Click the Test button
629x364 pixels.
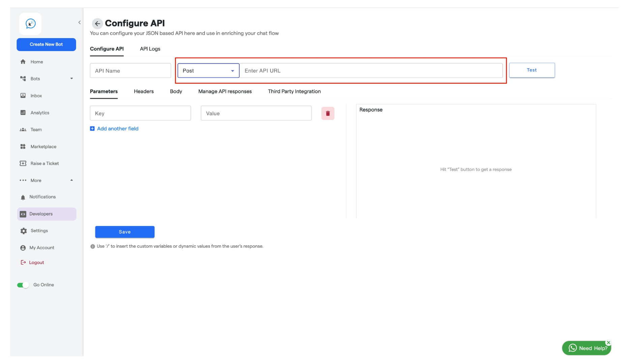coord(532,70)
